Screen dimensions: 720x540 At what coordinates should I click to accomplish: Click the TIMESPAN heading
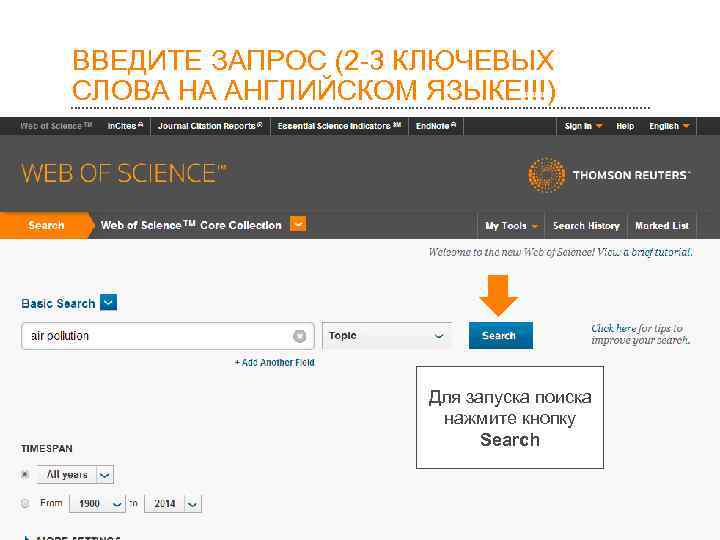point(47,449)
